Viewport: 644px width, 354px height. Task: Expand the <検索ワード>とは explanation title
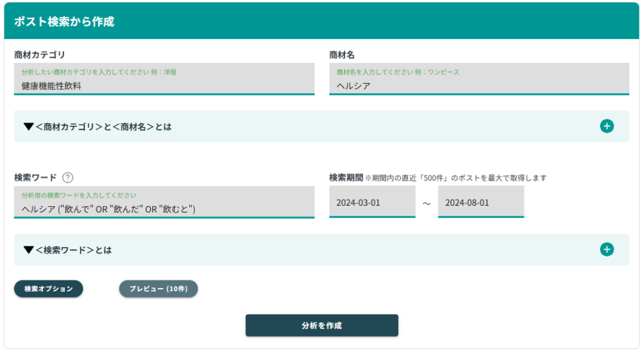(x=74, y=250)
